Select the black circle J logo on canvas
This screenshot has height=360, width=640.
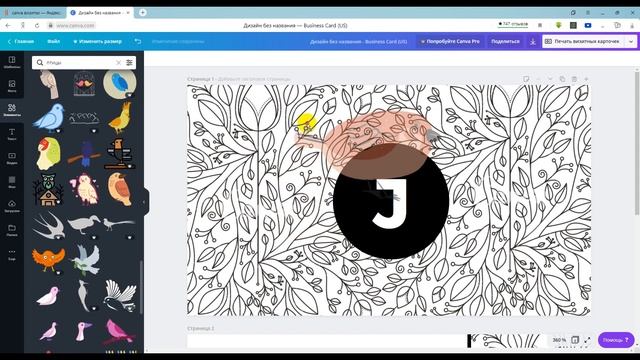(x=391, y=201)
